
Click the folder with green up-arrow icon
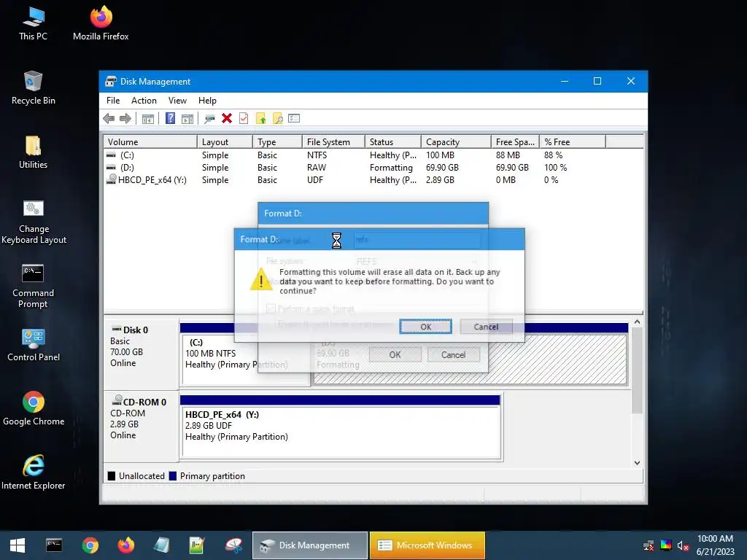[261, 119]
